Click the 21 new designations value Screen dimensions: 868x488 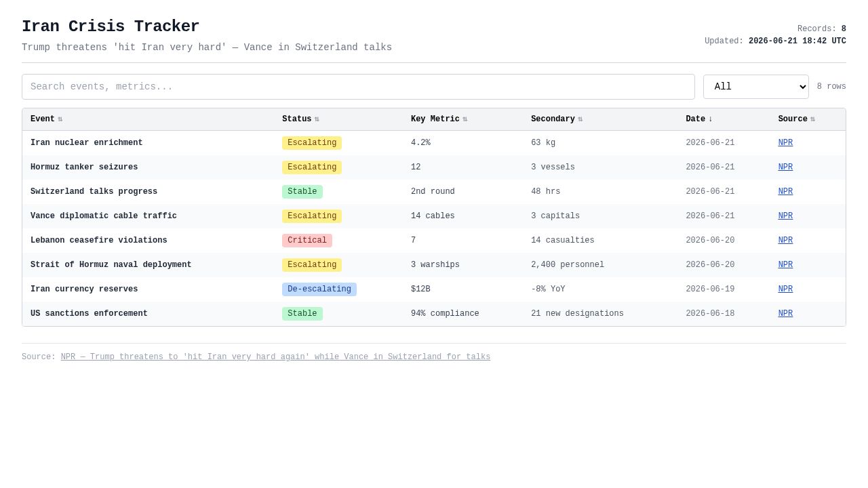[578, 314]
